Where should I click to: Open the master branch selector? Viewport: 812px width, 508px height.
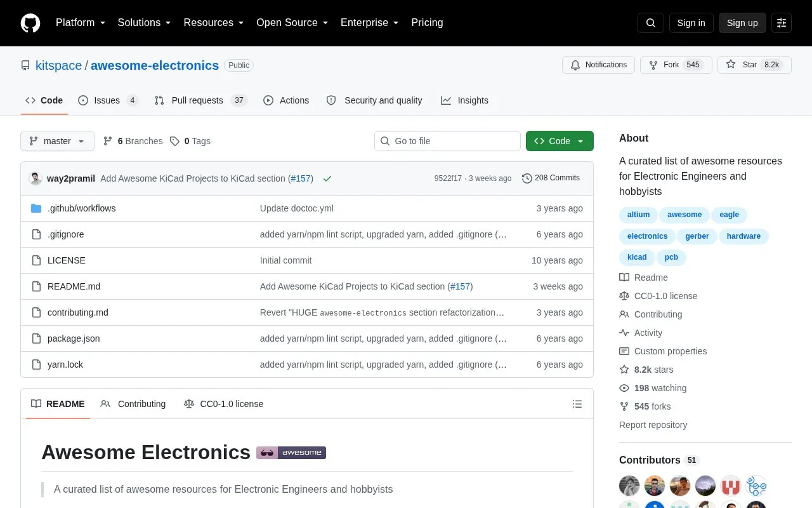(x=57, y=141)
